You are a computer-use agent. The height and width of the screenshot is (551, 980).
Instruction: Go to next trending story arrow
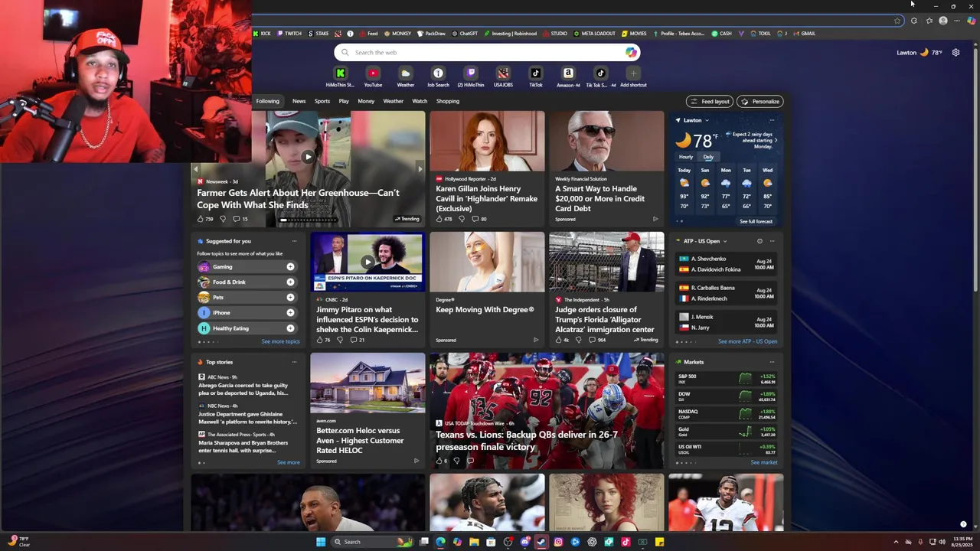(420, 169)
